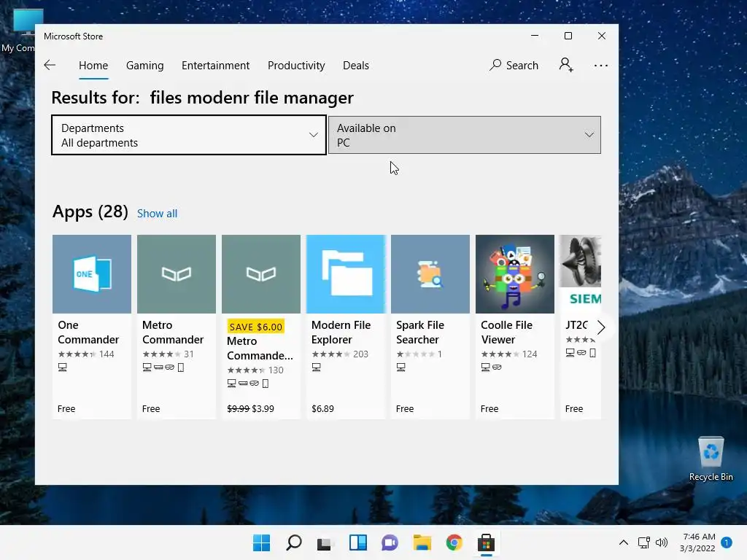747x560 pixels.
Task: Click the One Commander 144 ratings stars
Action: 86,354
